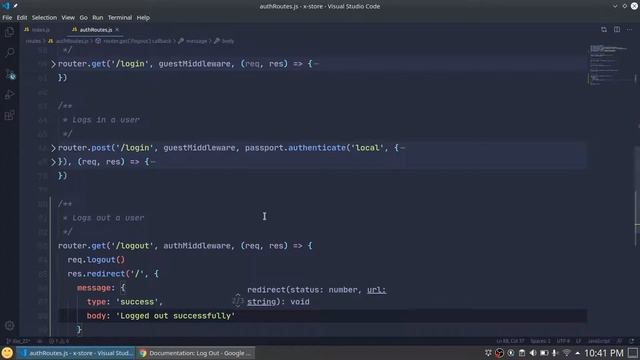The width and height of the screenshot is (640, 360).
Task: Expand folded router.get('/login') block
Action: (53, 64)
